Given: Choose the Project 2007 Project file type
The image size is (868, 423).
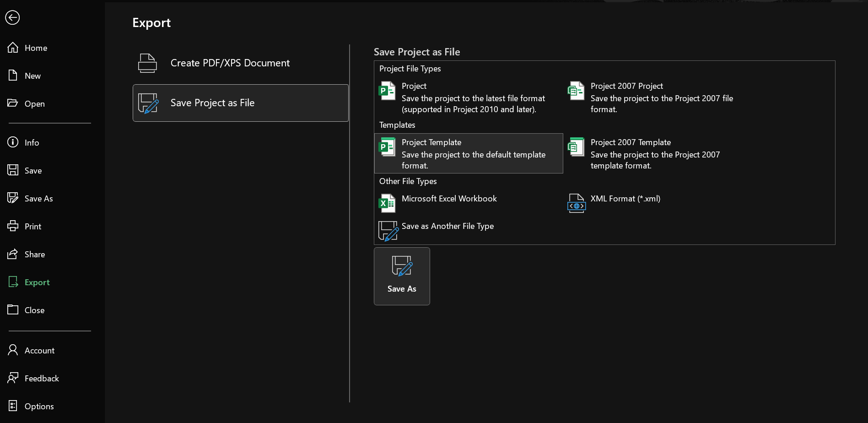Looking at the screenshot, I should coord(658,97).
